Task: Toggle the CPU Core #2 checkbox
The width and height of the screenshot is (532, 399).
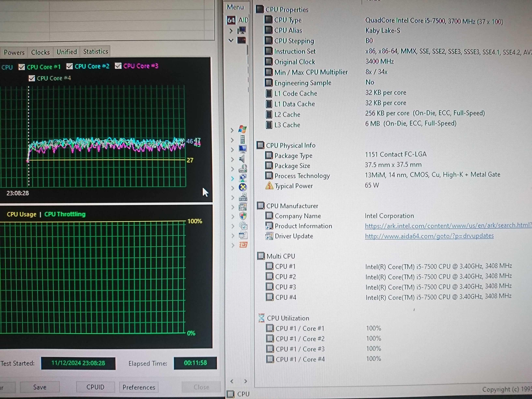Action: point(69,66)
